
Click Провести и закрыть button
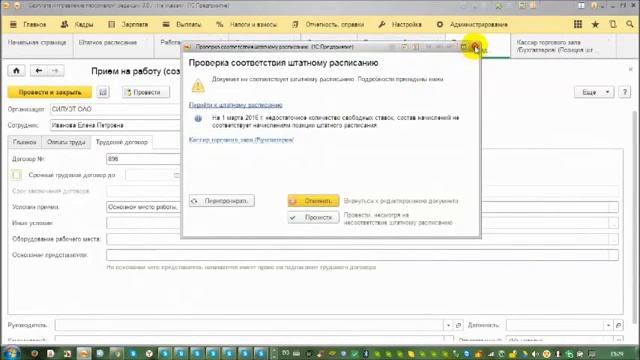[50, 92]
